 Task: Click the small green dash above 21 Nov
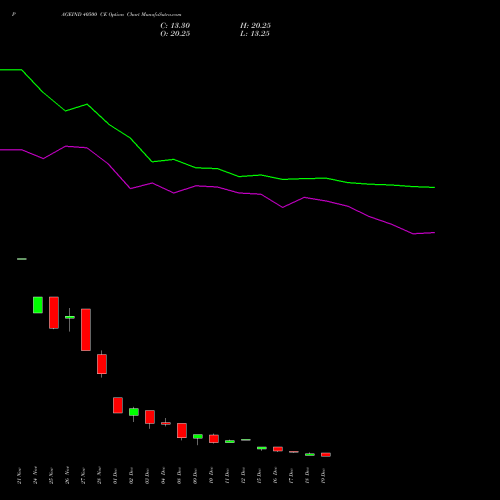22,259
